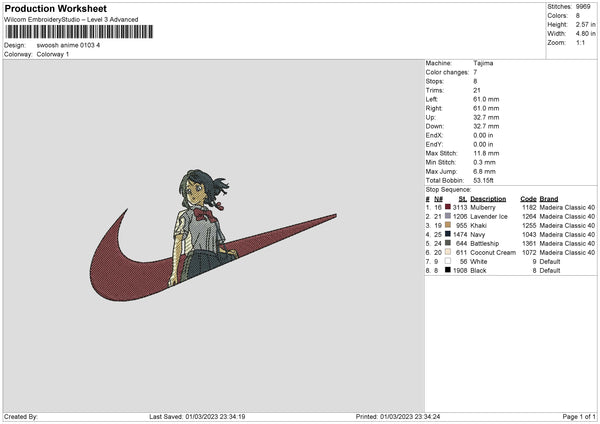Image resolution: width=600 pixels, height=424 pixels.
Task: Click the code '1043' in Navy row
Action: pyautogui.click(x=529, y=235)
